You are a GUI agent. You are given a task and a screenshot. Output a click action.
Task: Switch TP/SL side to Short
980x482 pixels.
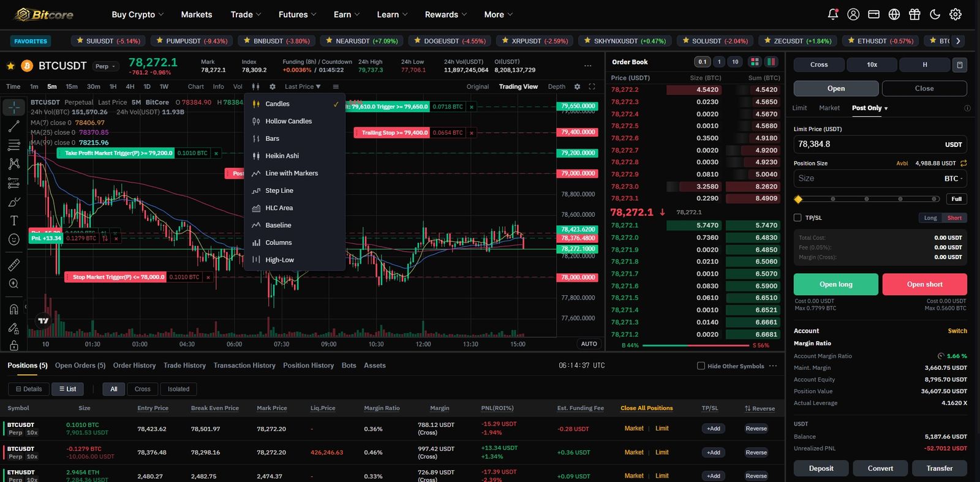pyautogui.click(x=954, y=218)
